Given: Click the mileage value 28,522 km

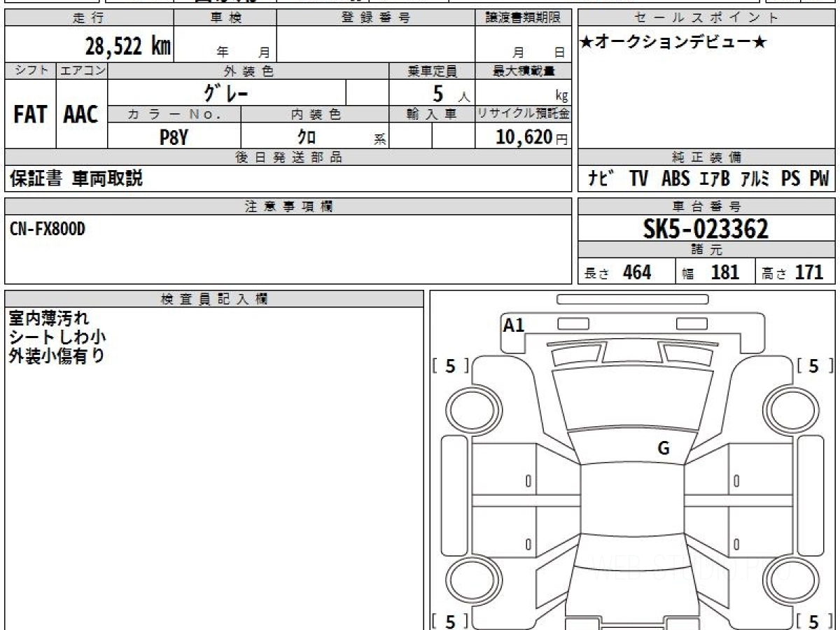Looking at the screenshot, I should [128, 47].
